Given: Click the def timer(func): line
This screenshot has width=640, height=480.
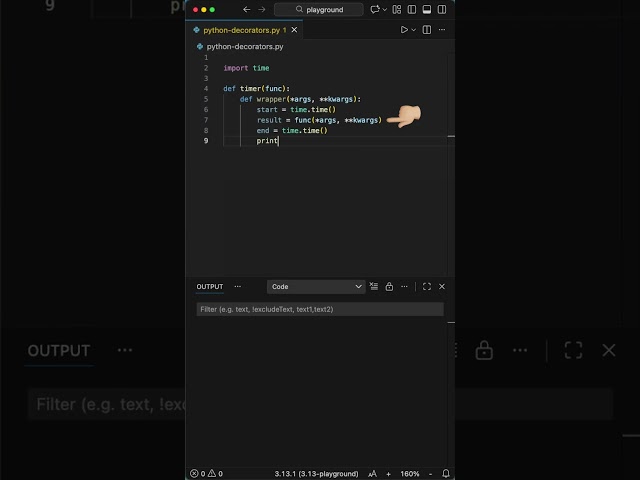Looking at the screenshot, I should (256, 89).
